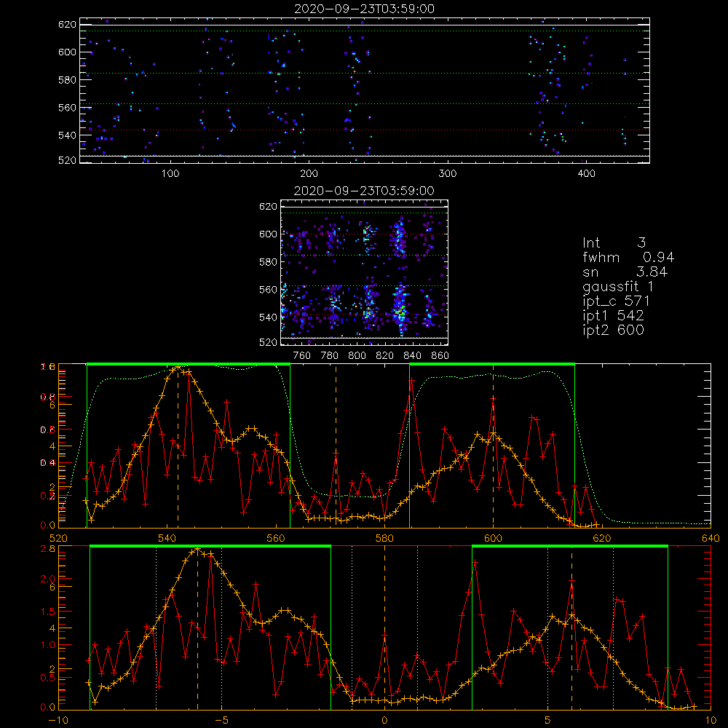Click x-axis label 780 on middle plot

tap(330, 356)
